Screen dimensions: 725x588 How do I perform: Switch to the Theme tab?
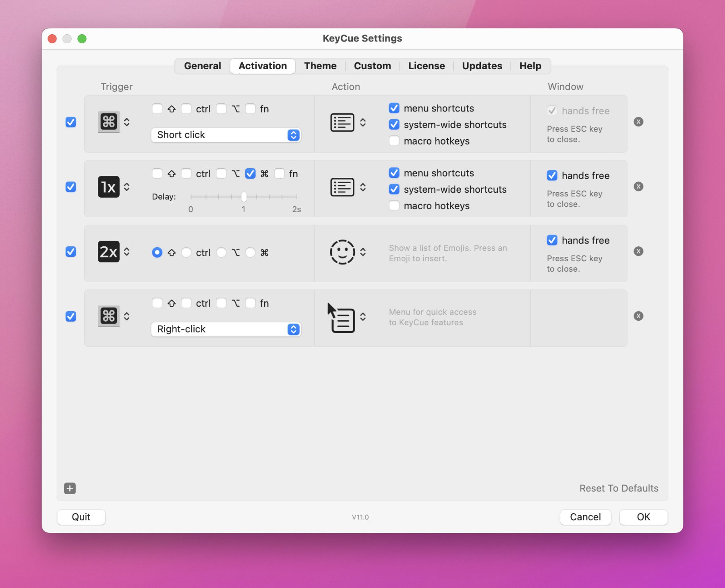tap(320, 66)
